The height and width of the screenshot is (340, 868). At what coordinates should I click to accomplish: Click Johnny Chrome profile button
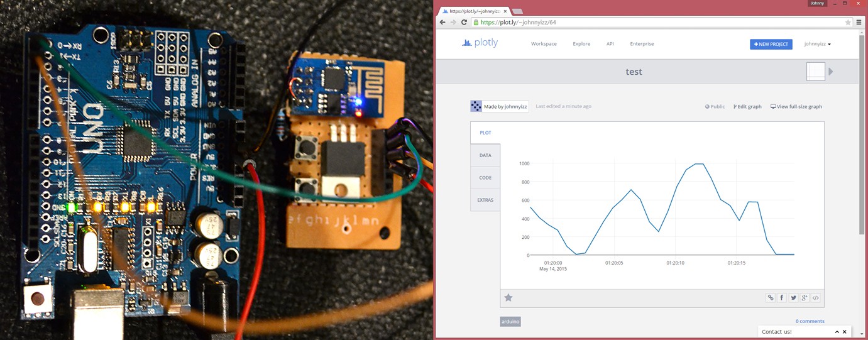point(817,3)
